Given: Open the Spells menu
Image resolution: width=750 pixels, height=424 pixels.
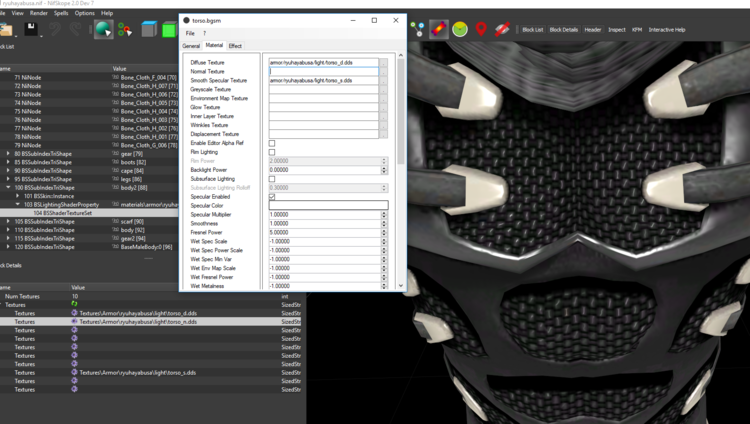Looking at the screenshot, I should pos(61,13).
